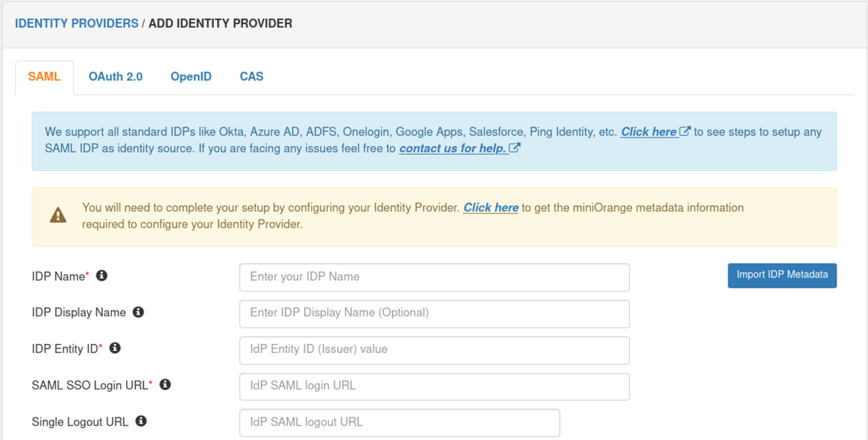This screenshot has width=868, height=440.
Task: Click the info icon beside SAML SSO Login URL
Action: (165, 384)
